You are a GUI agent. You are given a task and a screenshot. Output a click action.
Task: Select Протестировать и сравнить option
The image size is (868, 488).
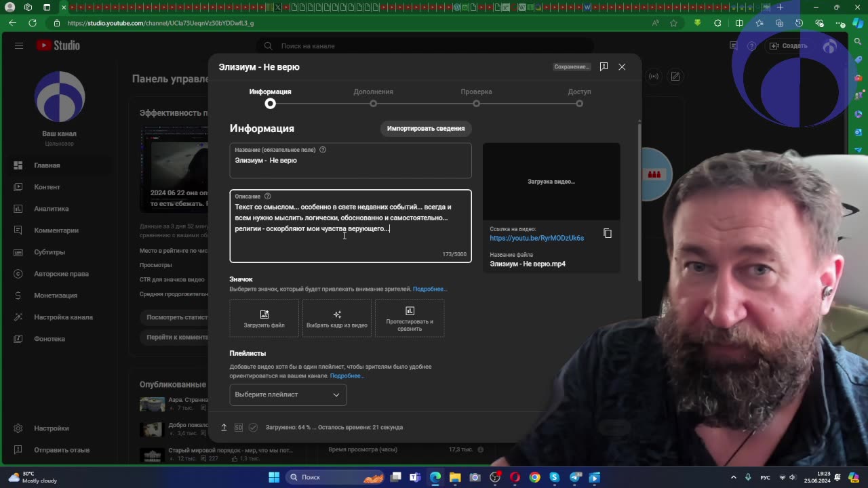[410, 319]
